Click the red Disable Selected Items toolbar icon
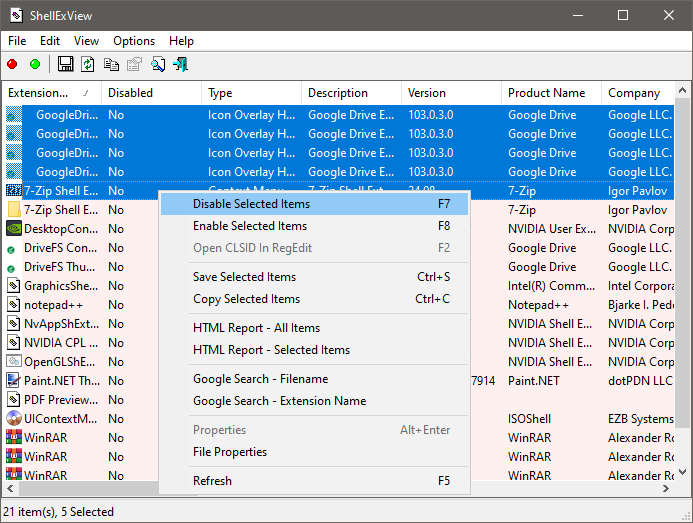 point(12,65)
